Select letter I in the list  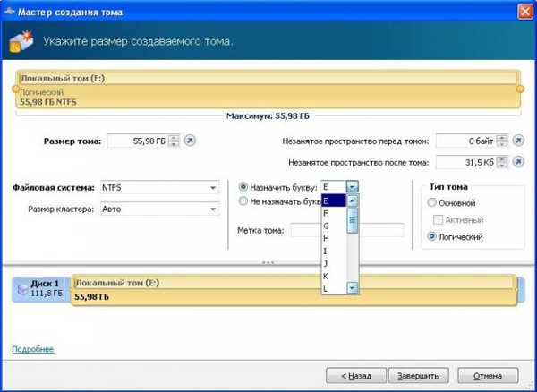point(334,251)
